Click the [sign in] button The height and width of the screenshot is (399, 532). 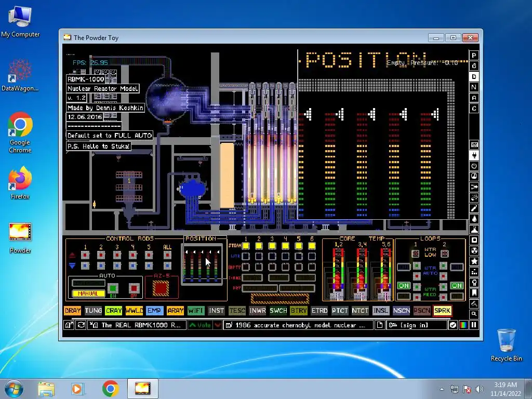pyautogui.click(x=417, y=325)
